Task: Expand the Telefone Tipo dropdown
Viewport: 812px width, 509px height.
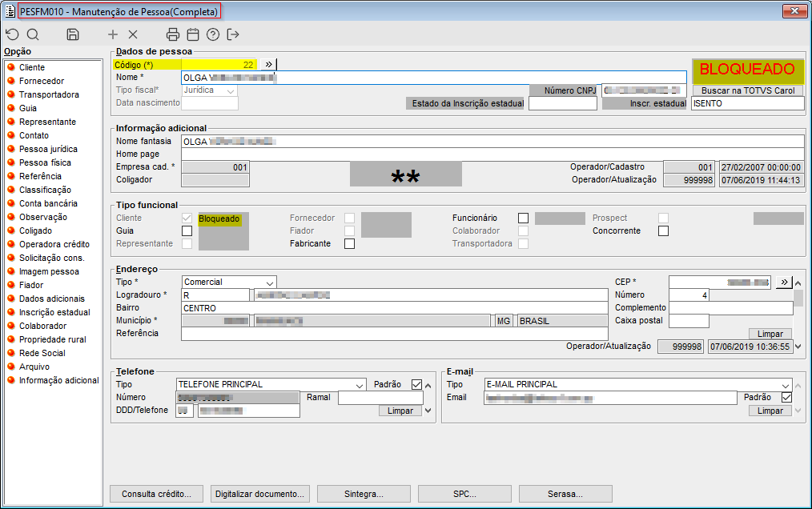Action: [x=359, y=385]
